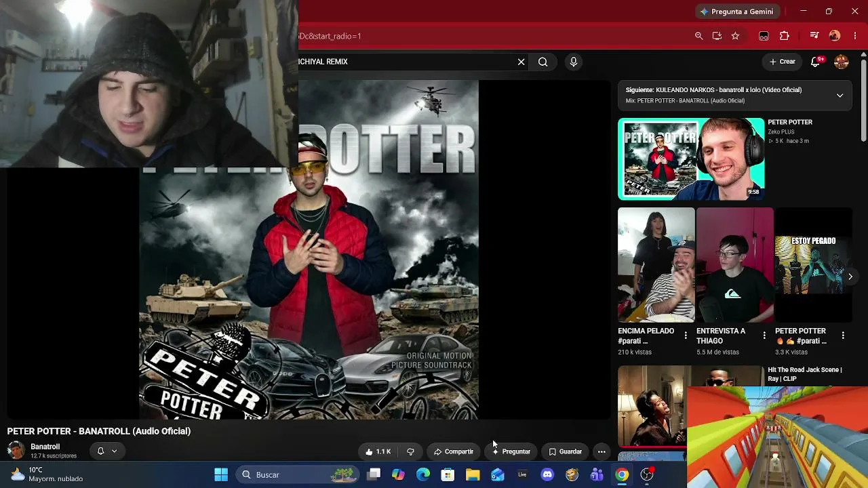Like the video with 1.1 K likes
The image size is (868, 488).
click(378, 452)
